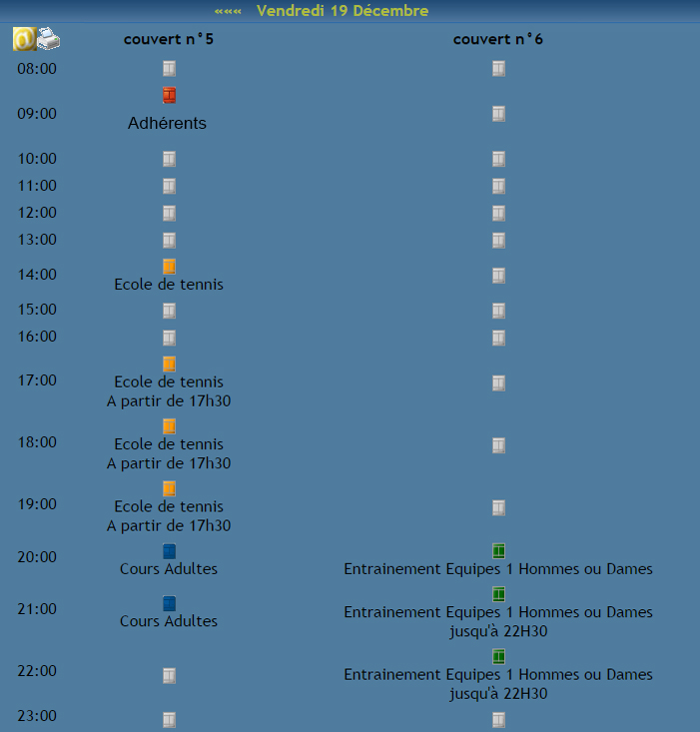Screen dimensions: 700x732
Task: Book couvert n°5 free slot at 23:00
Action: point(170,719)
